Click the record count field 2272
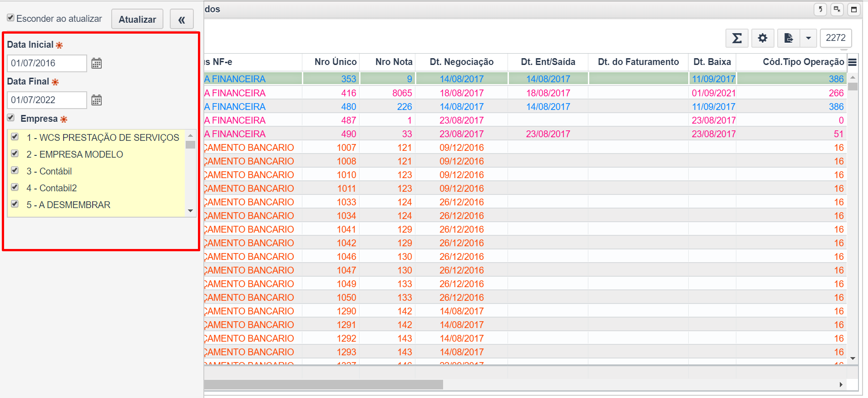Screen dimensions: 868x398 click(x=836, y=38)
